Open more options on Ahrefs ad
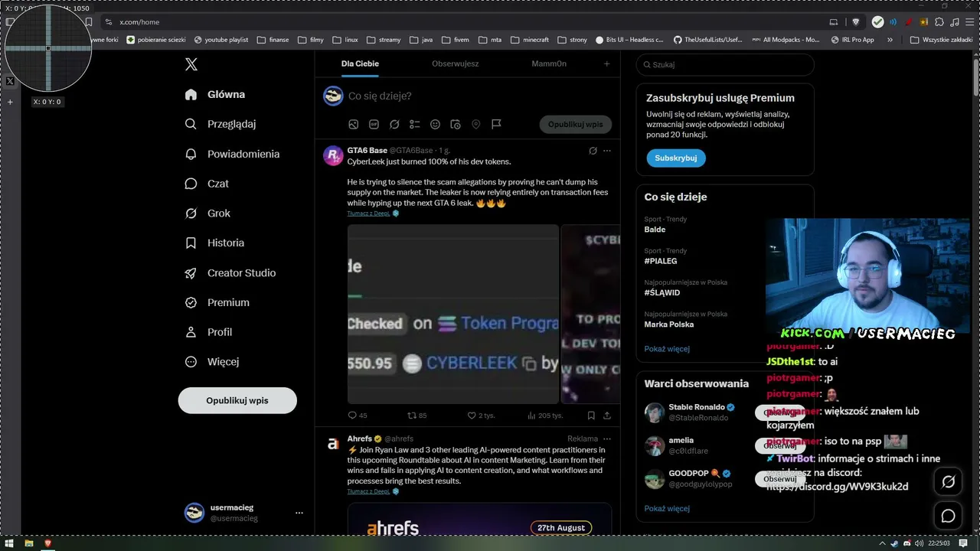Screen dimensions: 980x551 click(x=607, y=439)
